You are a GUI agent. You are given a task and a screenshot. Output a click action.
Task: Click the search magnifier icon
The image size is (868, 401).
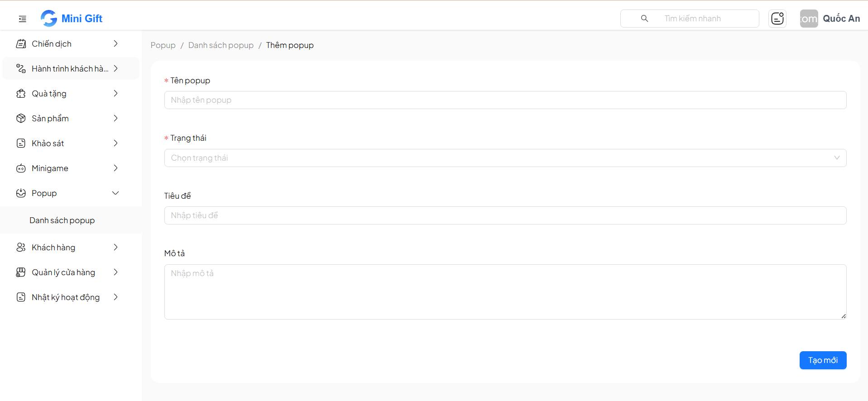pos(644,19)
